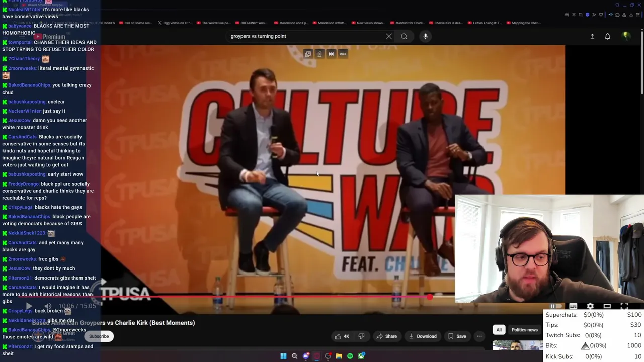Click the Share button
The width and height of the screenshot is (644, 362).
386,336
